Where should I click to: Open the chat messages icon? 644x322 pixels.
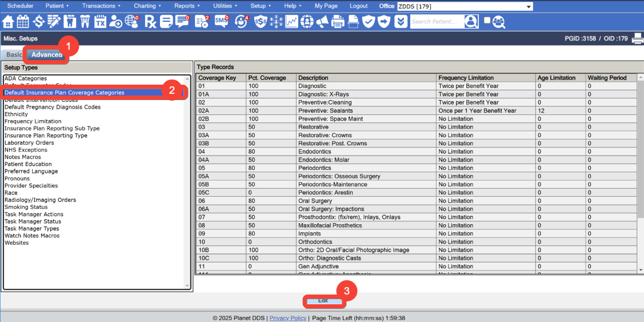(182, 21)
